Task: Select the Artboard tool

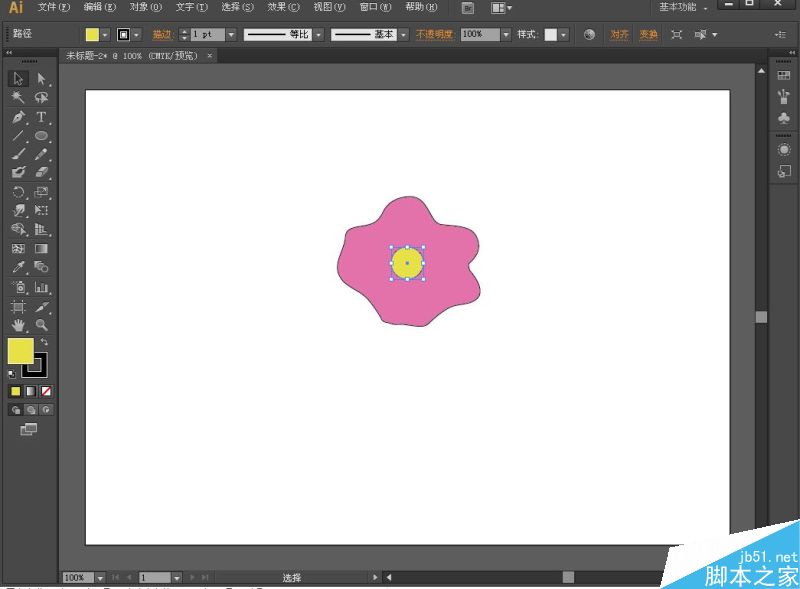Action: [x=18, y=307]
